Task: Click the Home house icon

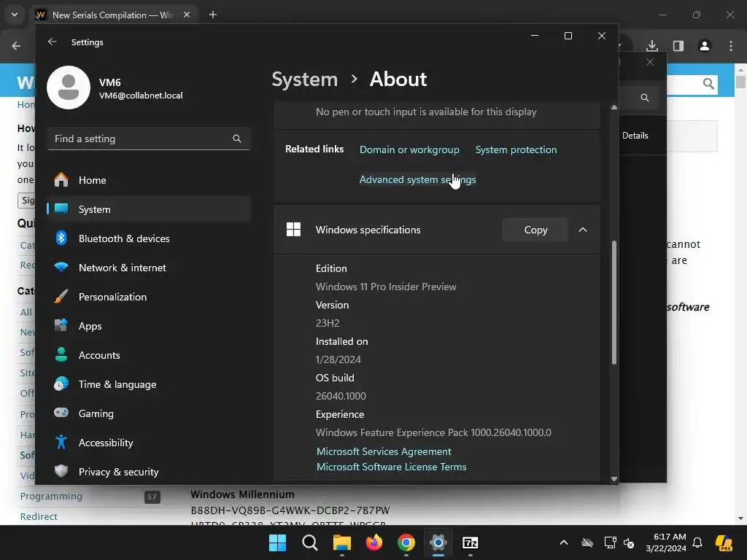Action: click(61, 179)
